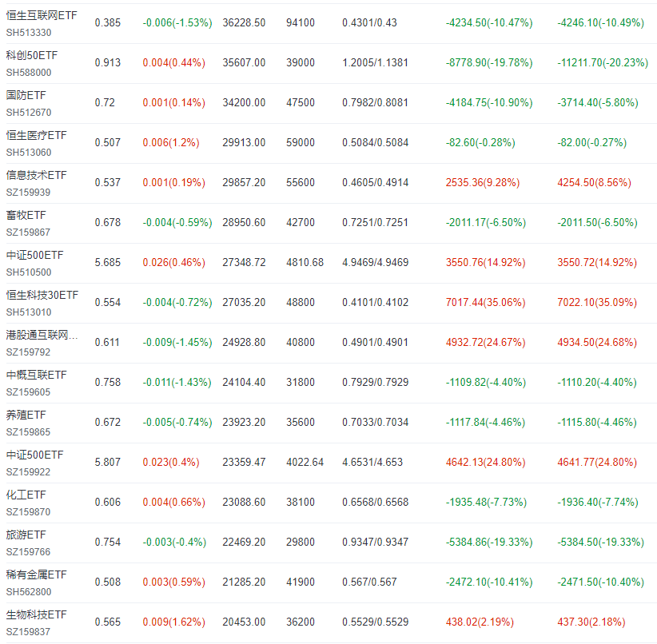Select the price 0.913
The width and height of the screenshot is (657, 644).
(x=108, y=63)
